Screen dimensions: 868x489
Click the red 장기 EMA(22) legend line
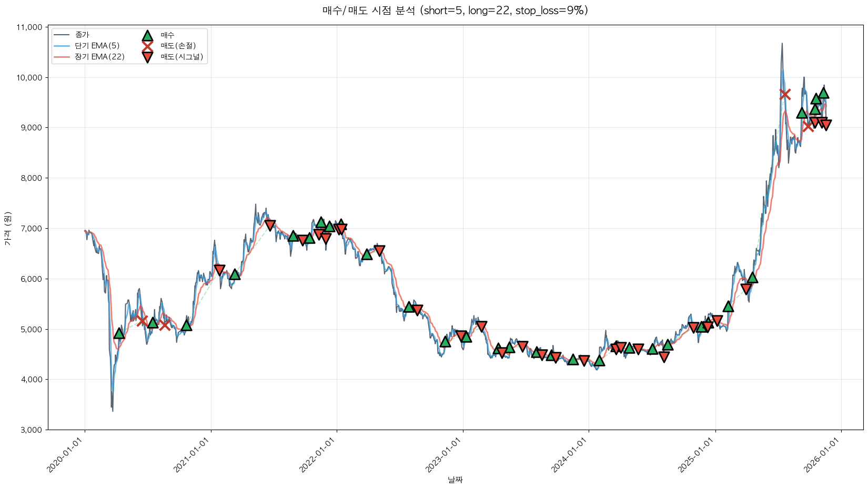pyautogui.click(x=62, y=57)
